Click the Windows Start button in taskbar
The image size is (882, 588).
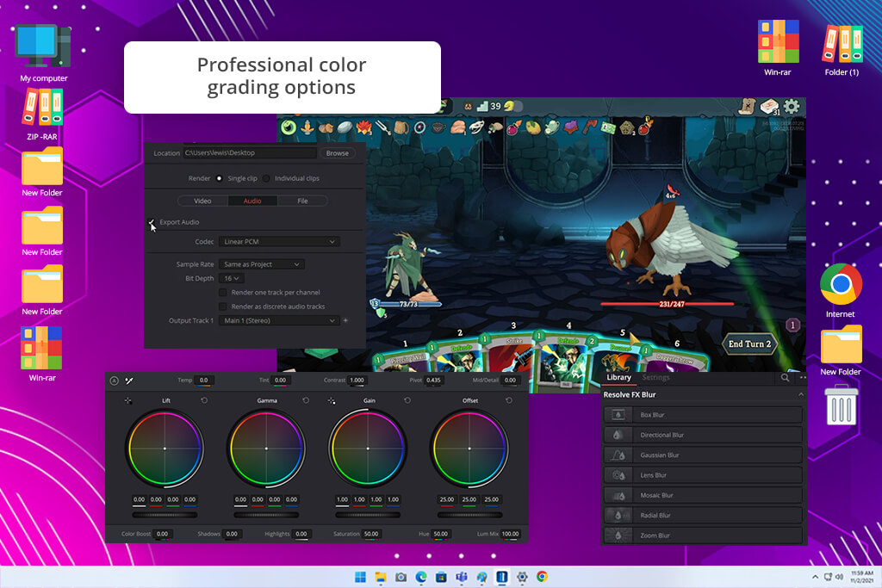[361, 577]
